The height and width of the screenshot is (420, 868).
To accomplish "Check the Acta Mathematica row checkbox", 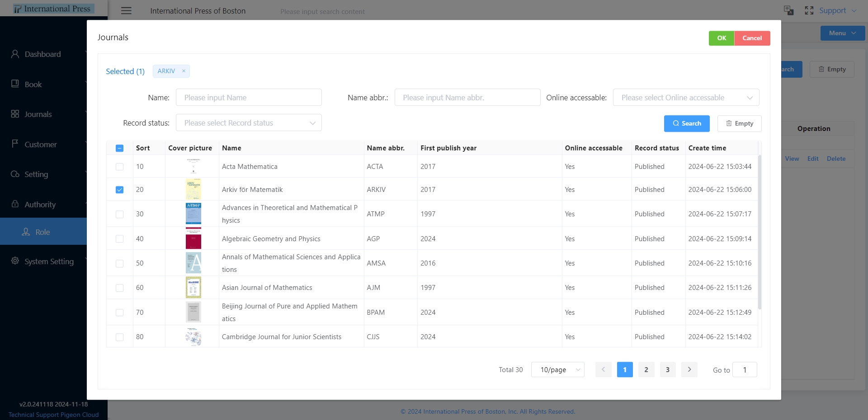I will [x=119, y=167].
